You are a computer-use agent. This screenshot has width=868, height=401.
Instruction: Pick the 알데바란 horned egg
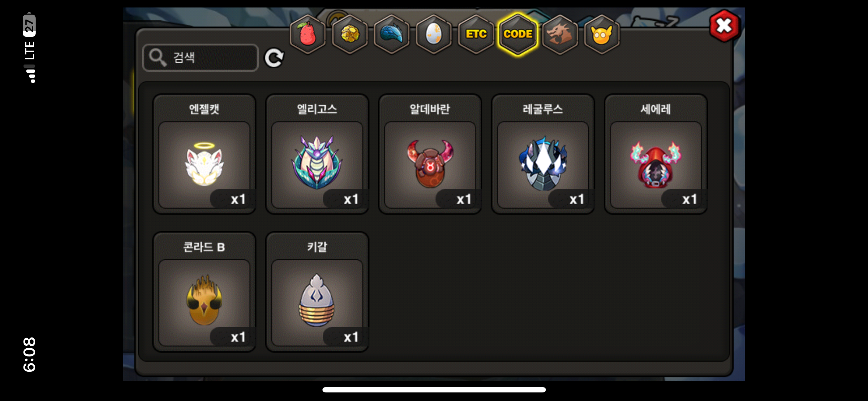[430, 154]
